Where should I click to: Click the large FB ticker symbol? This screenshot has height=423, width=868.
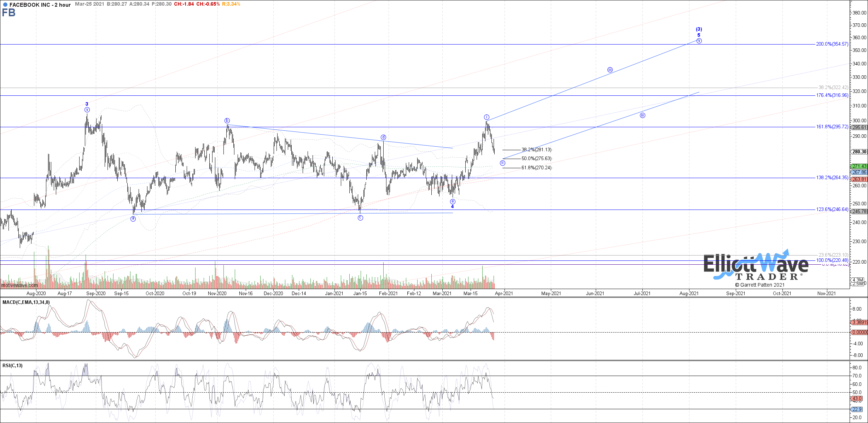8,13
